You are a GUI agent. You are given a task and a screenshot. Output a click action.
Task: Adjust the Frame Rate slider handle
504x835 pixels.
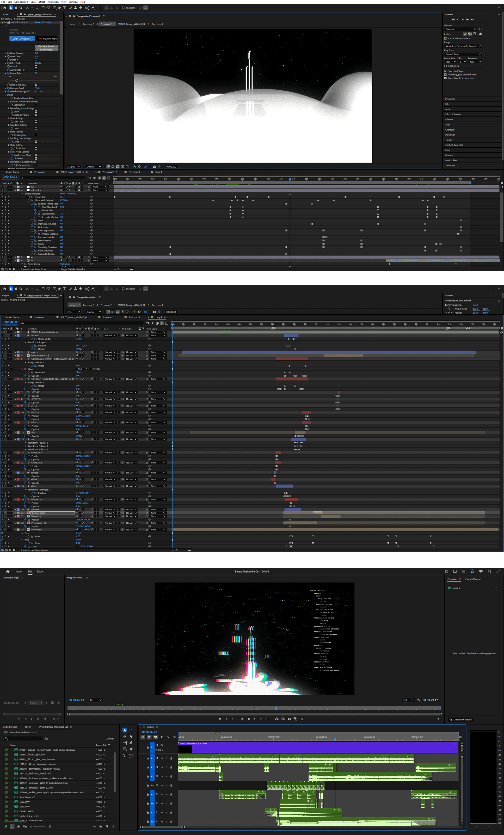click(17, 80)
